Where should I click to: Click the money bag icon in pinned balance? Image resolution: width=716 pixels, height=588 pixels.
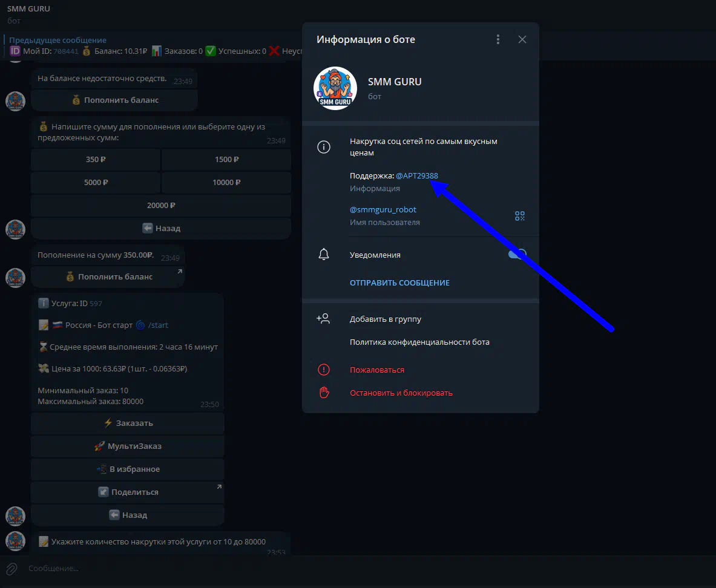pyautogui.click(x=87, y=51)
